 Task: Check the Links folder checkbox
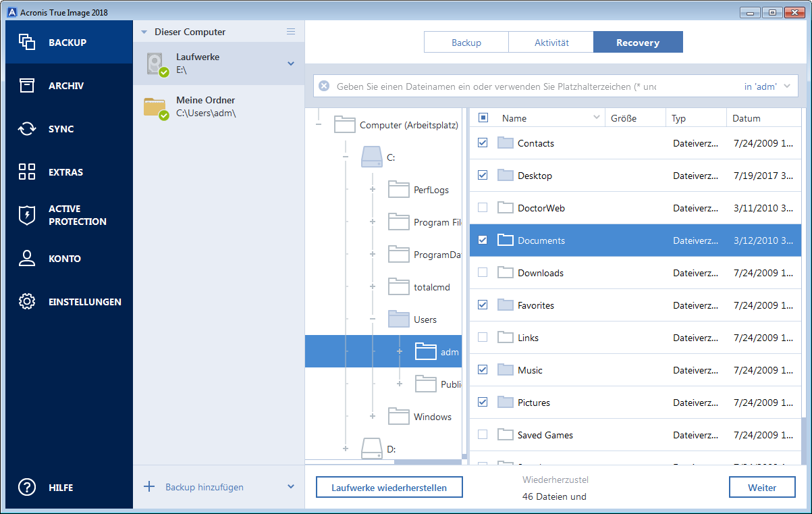pos(483,337)
